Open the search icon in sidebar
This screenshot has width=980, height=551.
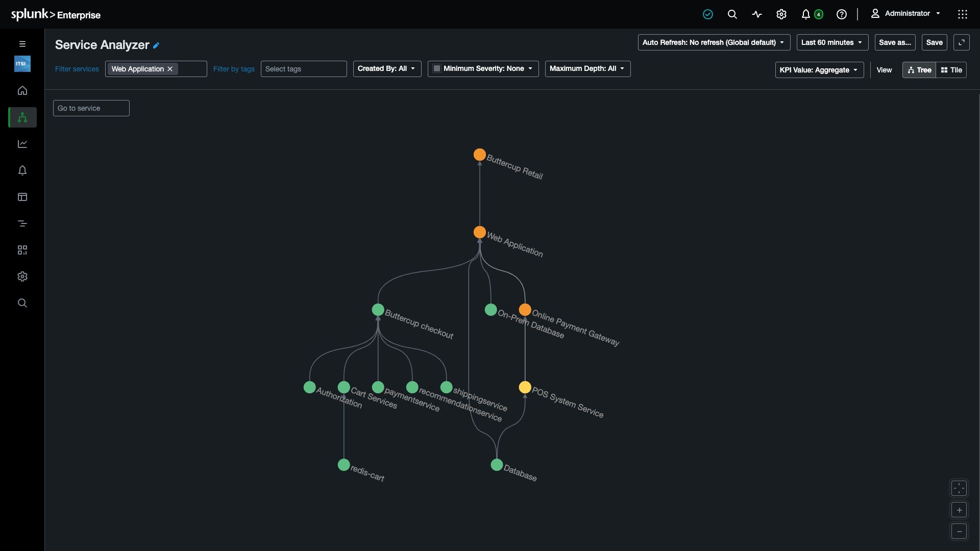pyautogui.click(x=22, y=303)
